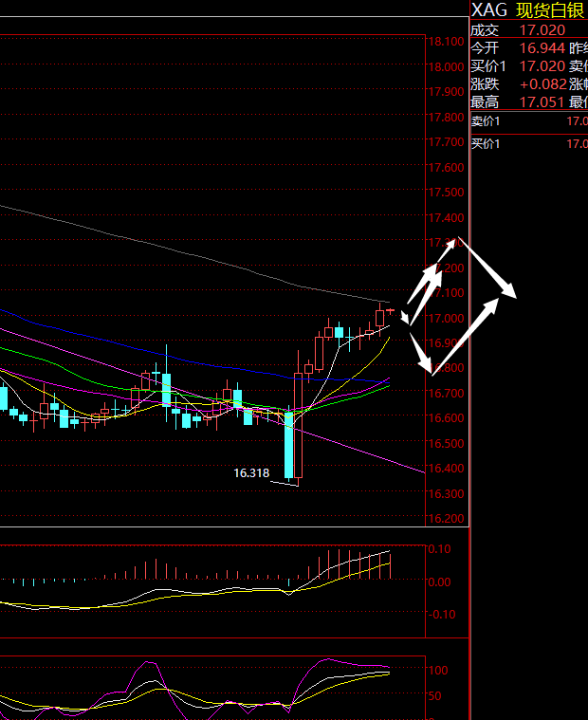Select the latest small red candlestick near 17.000

[390, 311]
